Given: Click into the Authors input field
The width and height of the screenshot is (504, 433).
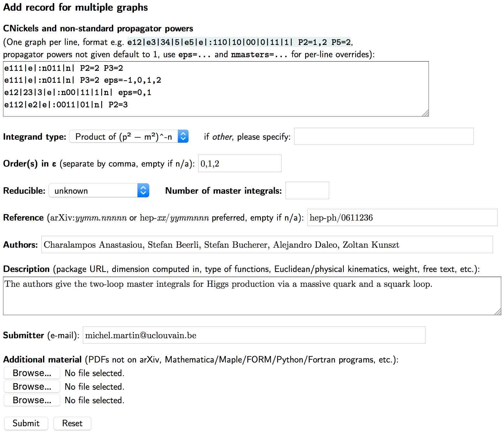Looking at the screenshot, I should click(x=267, y=245).
